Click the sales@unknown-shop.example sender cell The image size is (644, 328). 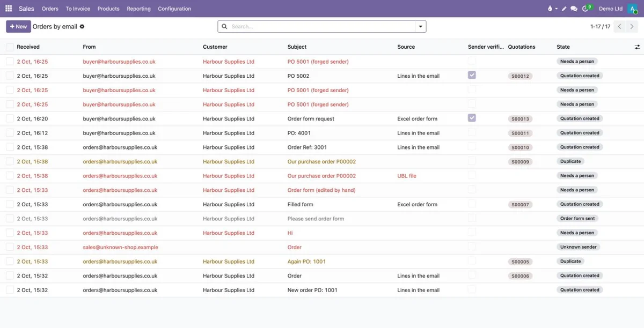[120, 247]
